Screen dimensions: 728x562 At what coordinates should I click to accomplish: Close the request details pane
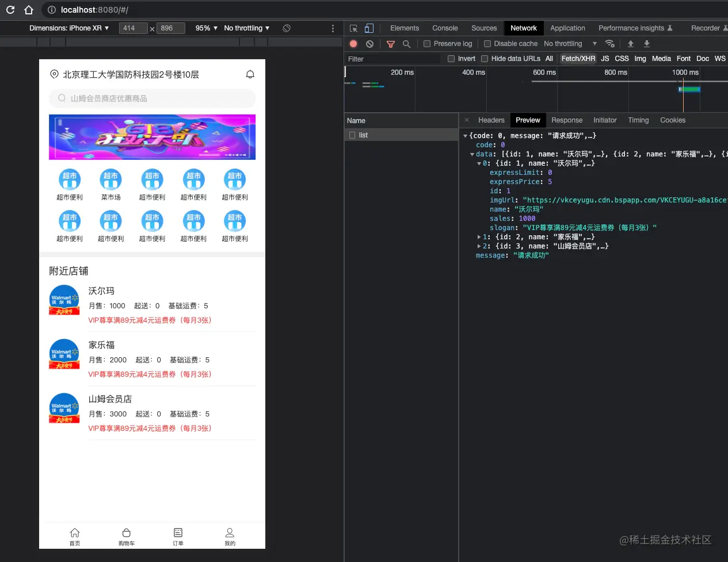(467, 120)
